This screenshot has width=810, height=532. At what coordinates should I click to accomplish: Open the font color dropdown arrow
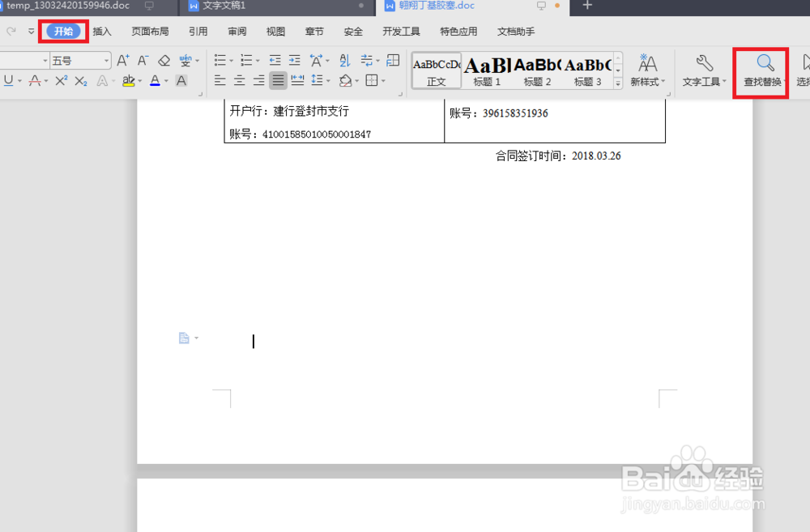tap(165, 81)
